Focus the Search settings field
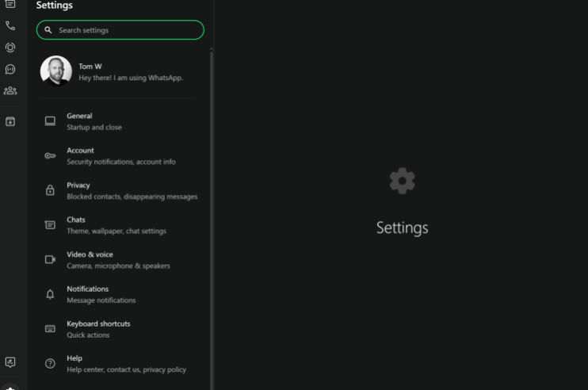Screen dimensions: 588x390 [x=120, y=30]
